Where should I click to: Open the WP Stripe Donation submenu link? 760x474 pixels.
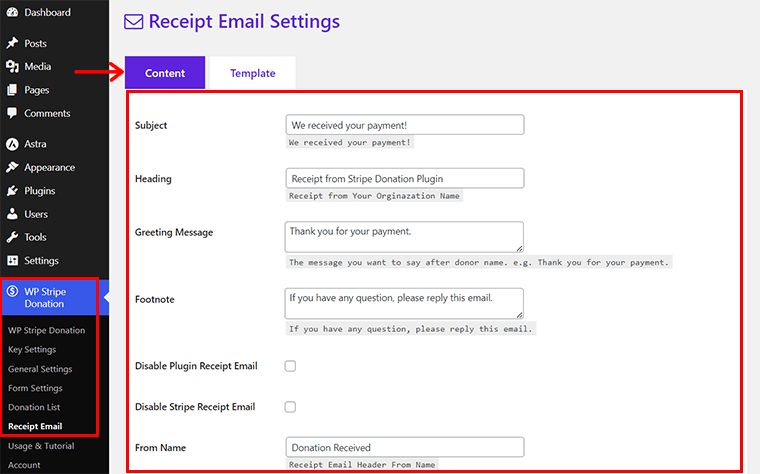47,330
